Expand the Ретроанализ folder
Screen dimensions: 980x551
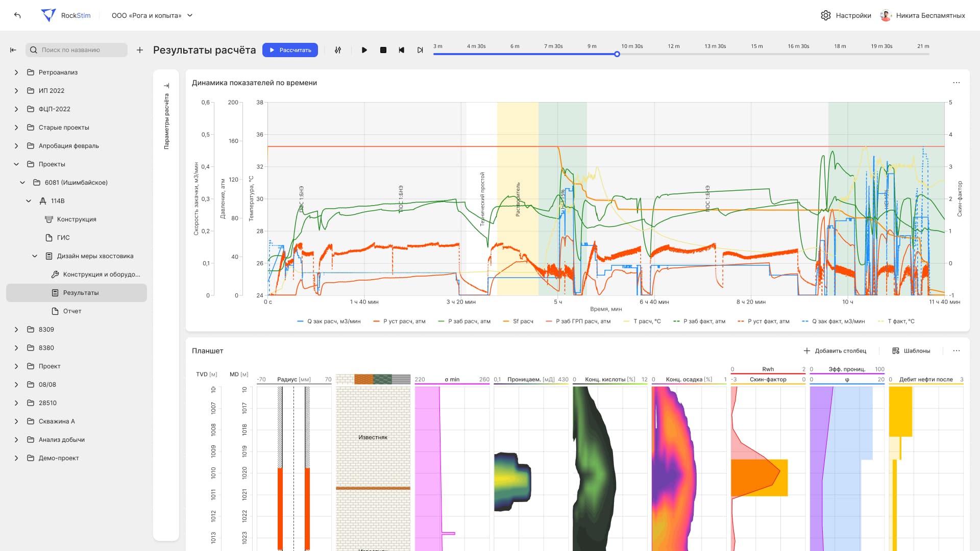tap(16, 72)
